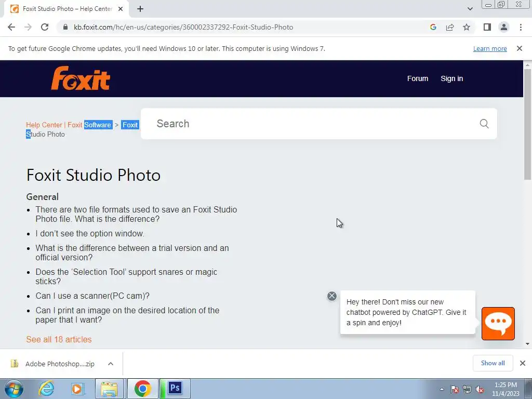Toggle Chrome side panel

(x=487, y=27)
